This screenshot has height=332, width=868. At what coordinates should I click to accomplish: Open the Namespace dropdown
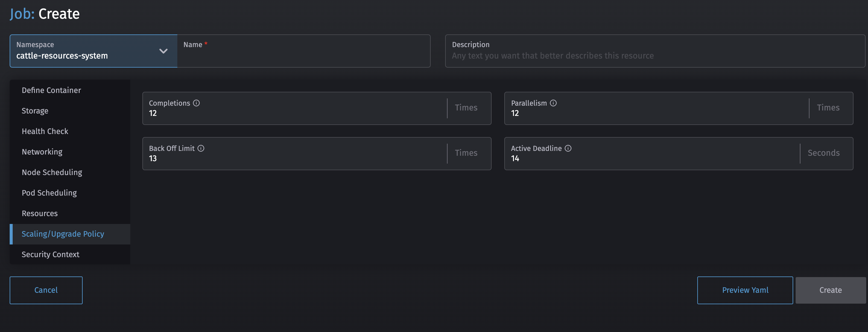93,51
